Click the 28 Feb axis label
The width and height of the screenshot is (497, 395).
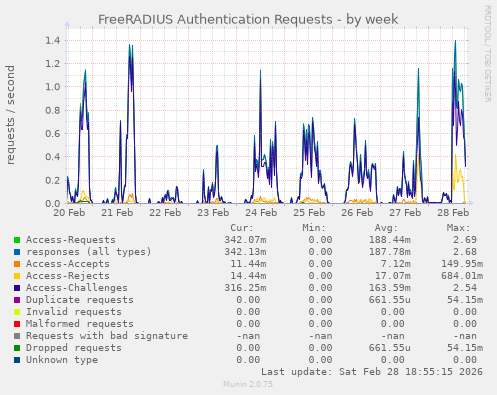pyautogui.click(x=453, y=213)
